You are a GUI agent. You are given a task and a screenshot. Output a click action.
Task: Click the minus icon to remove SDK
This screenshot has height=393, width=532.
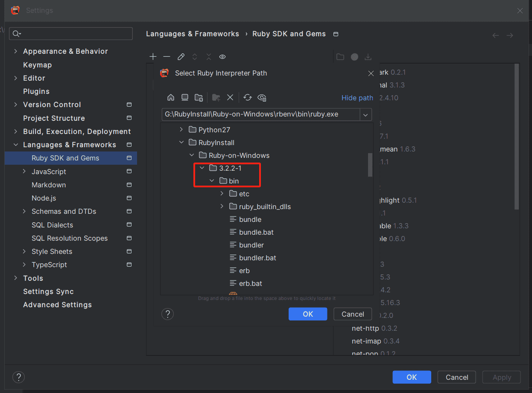click(x=167, y=57)
